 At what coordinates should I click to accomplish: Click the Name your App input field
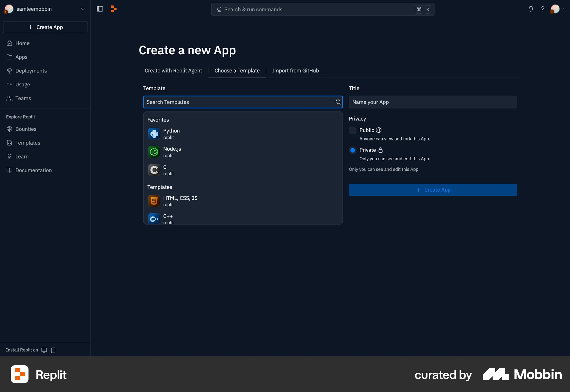click(433, 102)
